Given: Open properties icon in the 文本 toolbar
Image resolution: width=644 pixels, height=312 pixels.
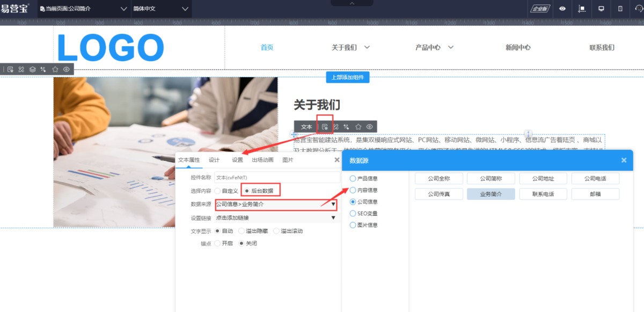Looking at the screenshot, I should pos(325,127).
